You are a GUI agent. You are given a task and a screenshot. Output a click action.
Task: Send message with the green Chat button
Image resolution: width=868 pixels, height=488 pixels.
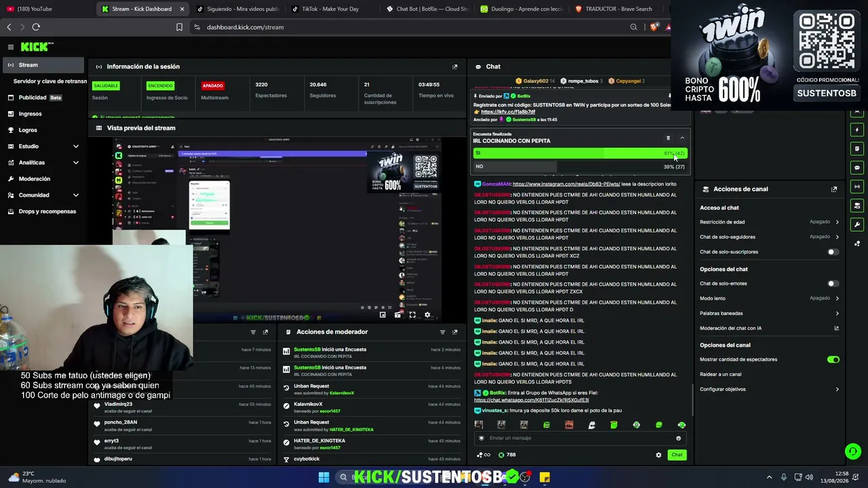[x=677, y=455]
